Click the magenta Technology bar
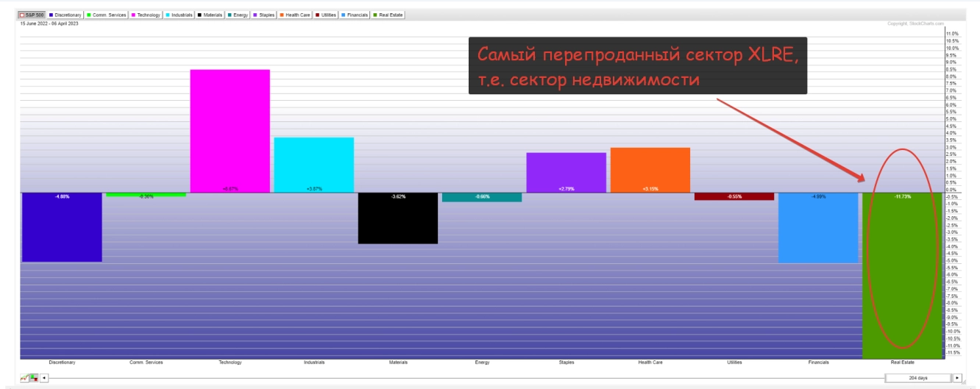 (230, 131)
